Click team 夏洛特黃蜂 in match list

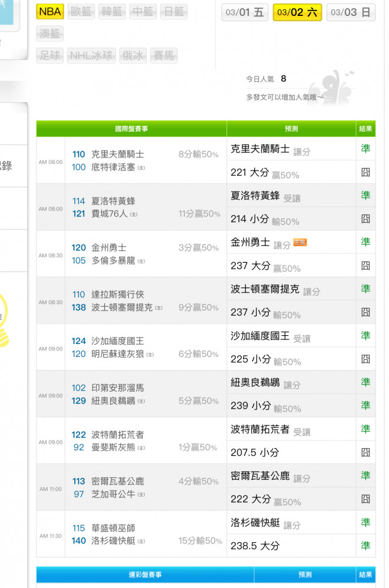click(113, 201)
